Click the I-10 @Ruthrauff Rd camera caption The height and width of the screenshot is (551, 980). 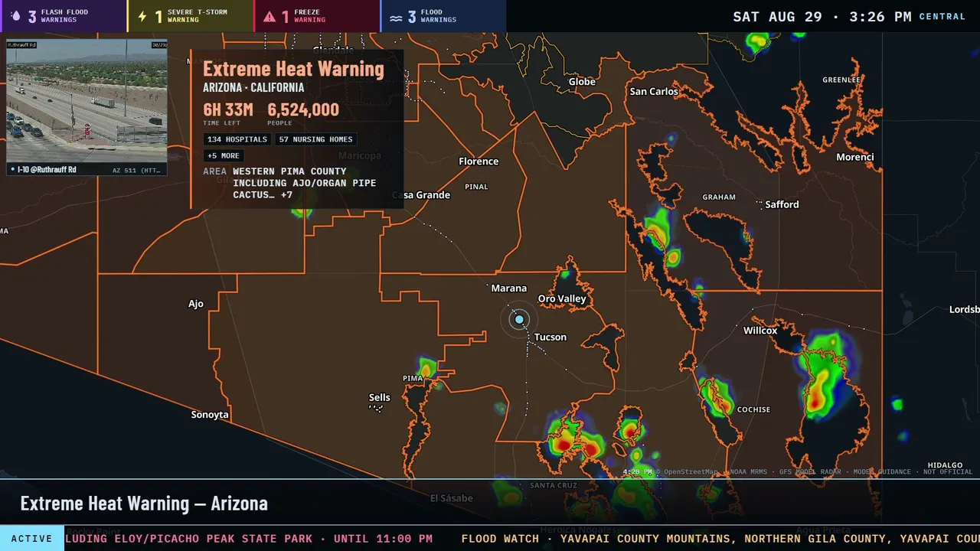click(47, 170)
